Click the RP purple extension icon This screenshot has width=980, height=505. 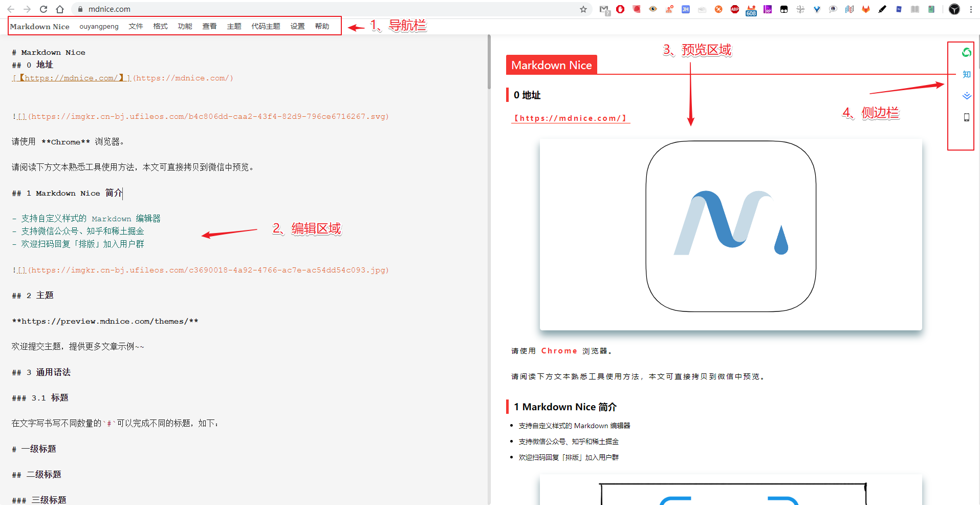click(x=767, y=9)
